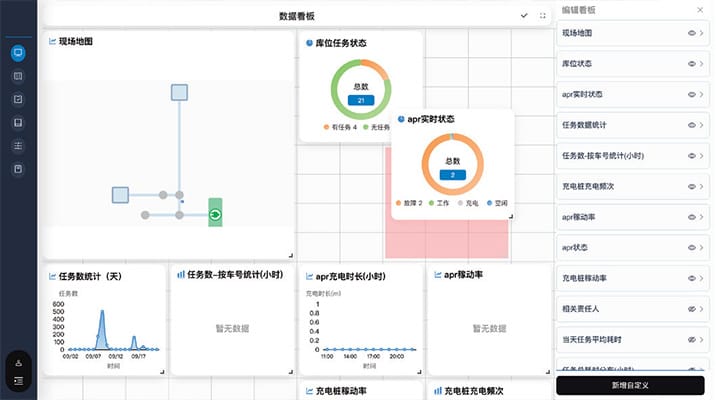Select apr状态 item in the edit panel
Viewport: 716px width, 400px height.
(600, 247)
